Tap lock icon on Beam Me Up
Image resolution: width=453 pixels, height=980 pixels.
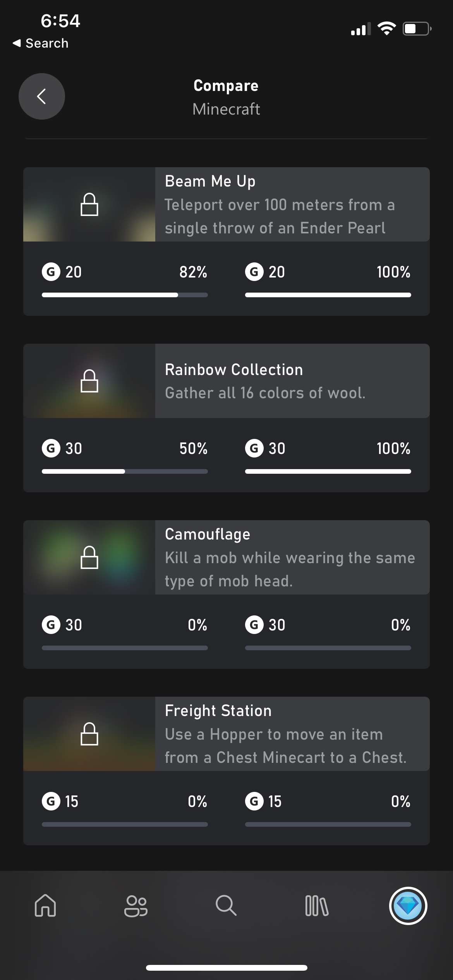pyautogui.click(x=89, y=204)
